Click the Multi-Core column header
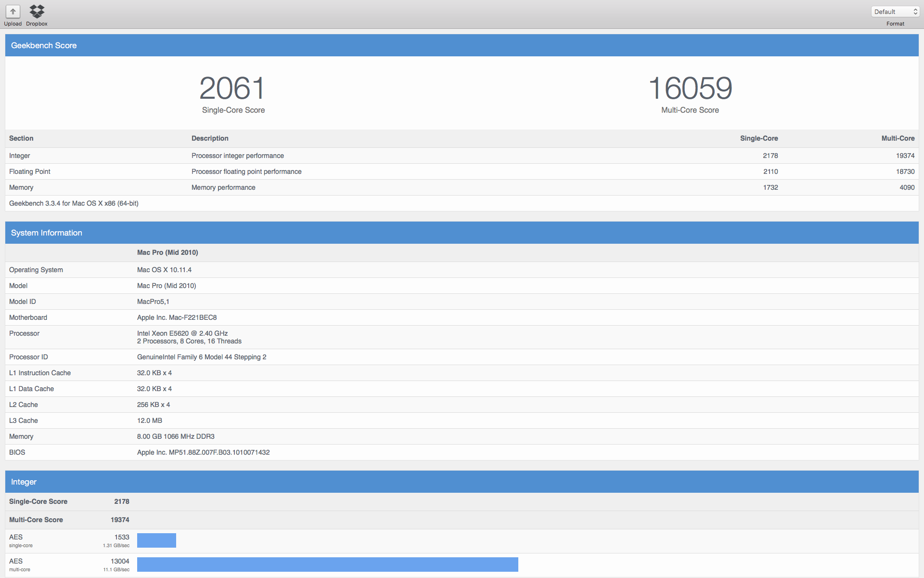This screenshot has height=578, width=924. coord(898,138)
